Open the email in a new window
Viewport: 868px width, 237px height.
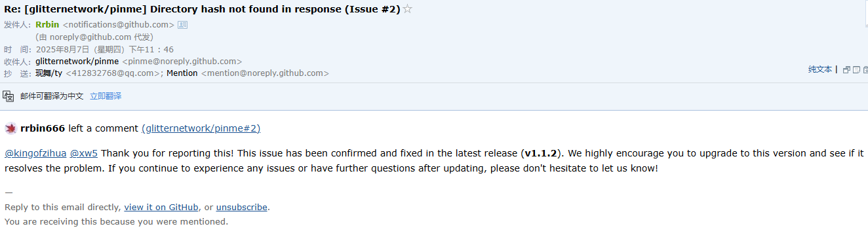(x=846, y=69)
